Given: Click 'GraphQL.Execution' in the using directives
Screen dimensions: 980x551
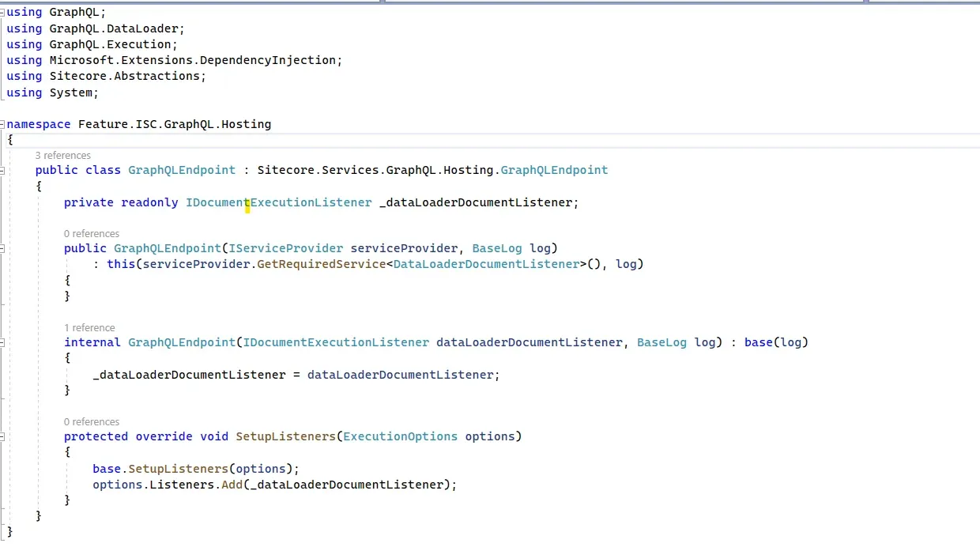Looking at the screenshot, I should coord(110,44).
